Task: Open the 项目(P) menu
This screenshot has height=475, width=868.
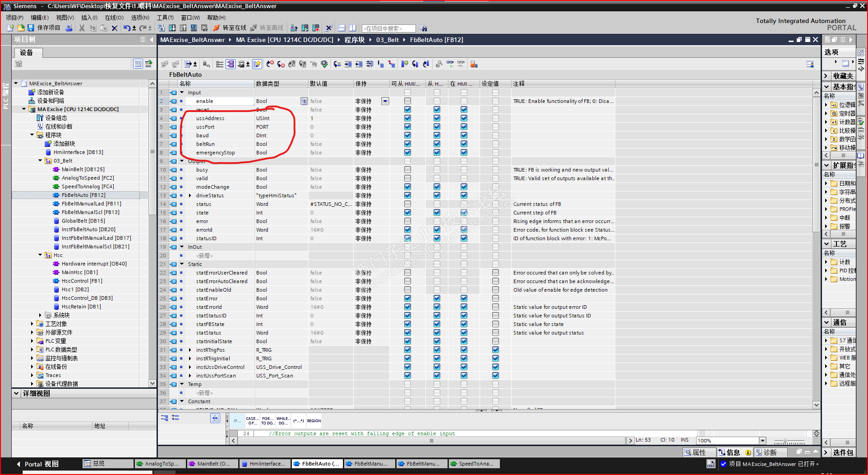Action: click(x=15, y=18)
